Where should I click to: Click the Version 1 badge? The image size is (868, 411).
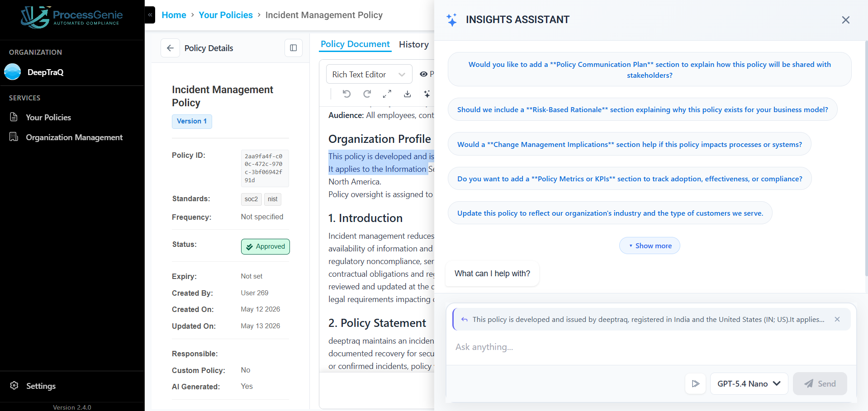(192, 121)
